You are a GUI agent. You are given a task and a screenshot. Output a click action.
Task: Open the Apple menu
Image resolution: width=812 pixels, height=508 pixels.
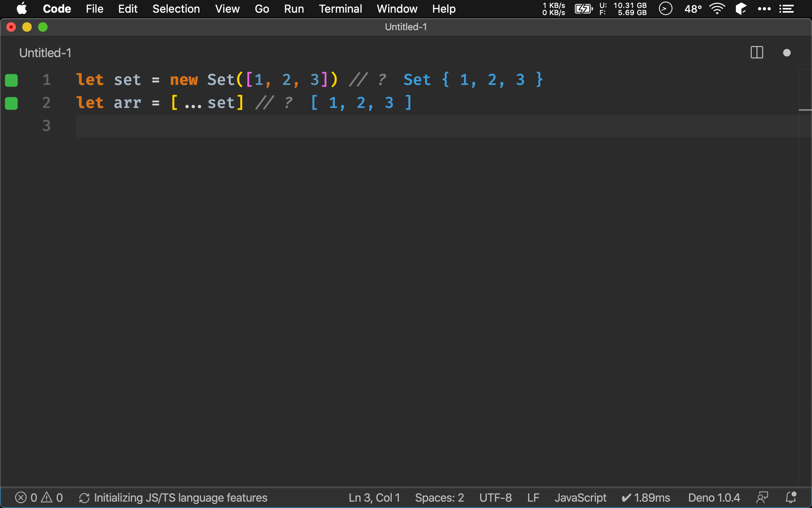tap(22, 9)
